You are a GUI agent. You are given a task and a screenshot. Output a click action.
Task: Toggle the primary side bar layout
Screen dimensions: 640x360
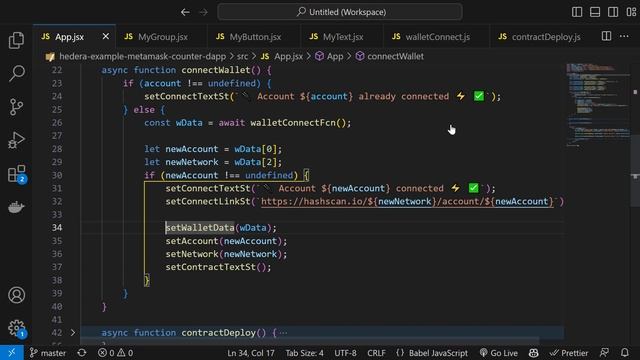click(x=577, y=12)
